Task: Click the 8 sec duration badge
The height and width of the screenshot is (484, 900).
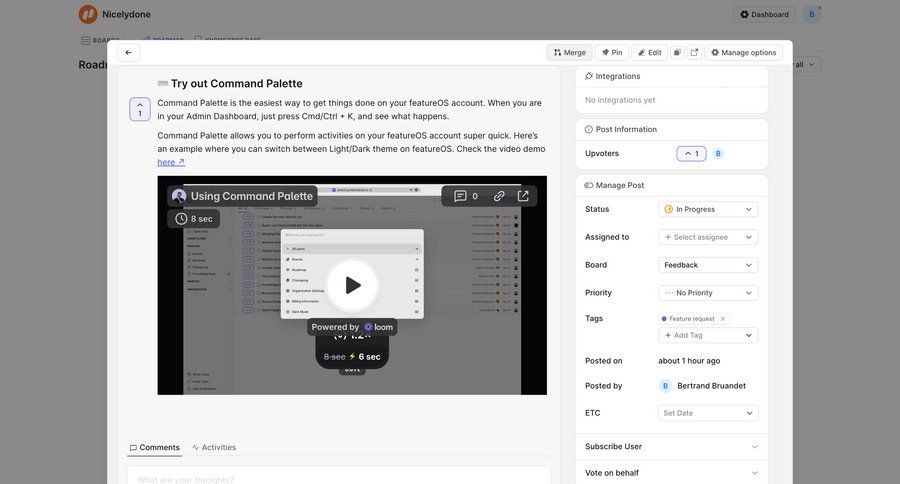Action: (194, 219)
